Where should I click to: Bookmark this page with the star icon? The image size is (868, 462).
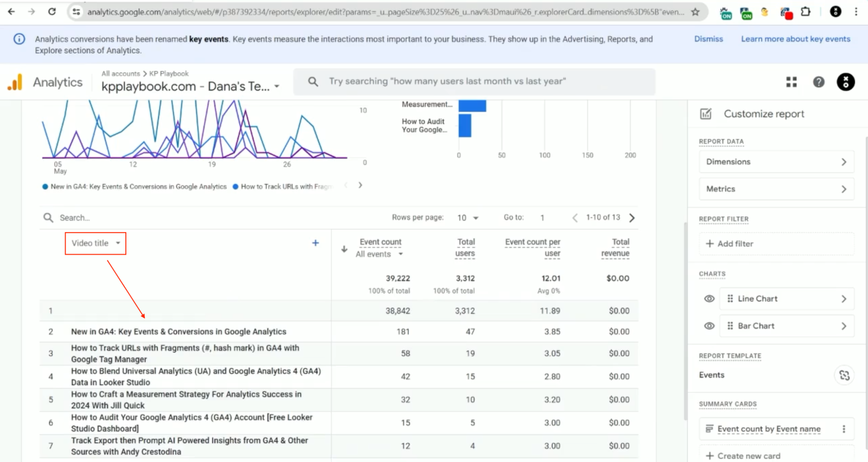pos(696,12)
